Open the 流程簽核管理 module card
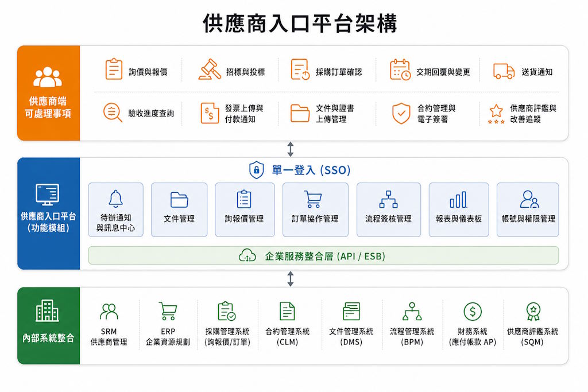Image resolution: width=588 pixels, height=392 pixels. pos(389,210)
